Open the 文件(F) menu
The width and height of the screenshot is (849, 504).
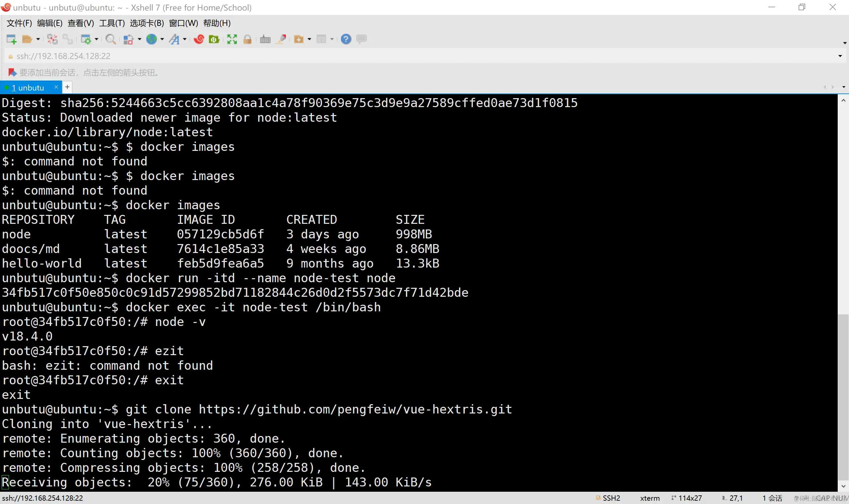pos(19,23)
